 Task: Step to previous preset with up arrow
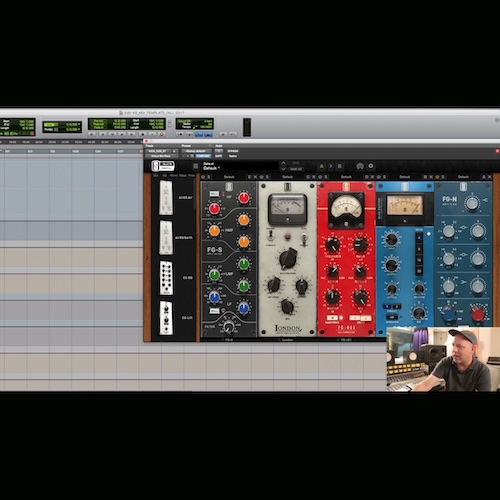click(x=283, y=163)
